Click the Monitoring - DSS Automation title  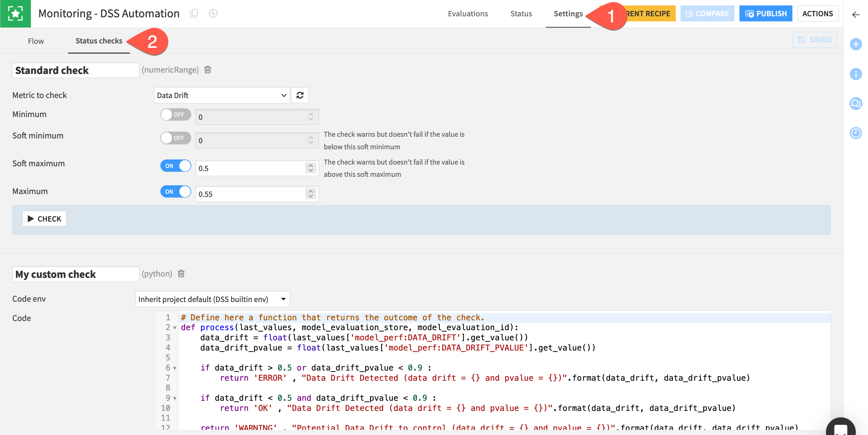109,14
